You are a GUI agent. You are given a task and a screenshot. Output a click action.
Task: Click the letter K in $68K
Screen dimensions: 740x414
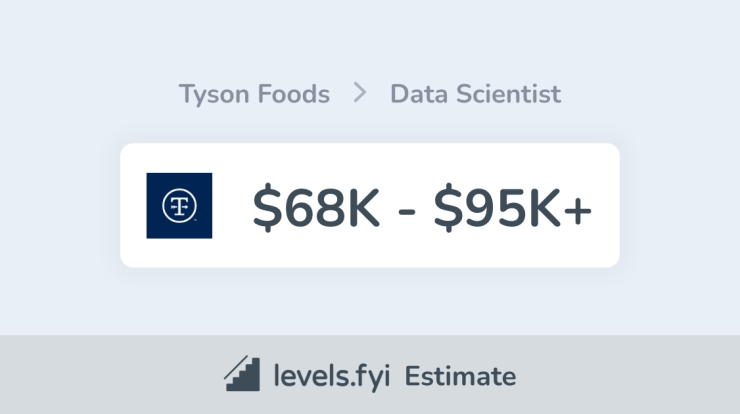[363, 207]
